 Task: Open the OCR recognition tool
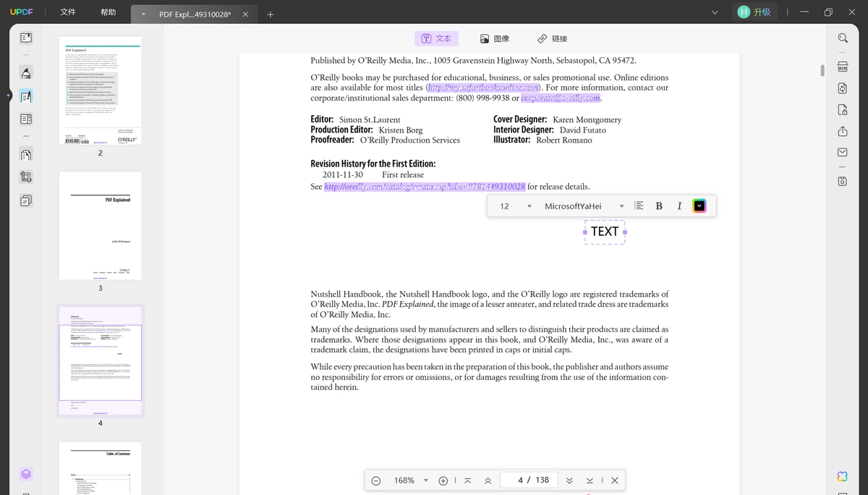(x=843, y=67)
